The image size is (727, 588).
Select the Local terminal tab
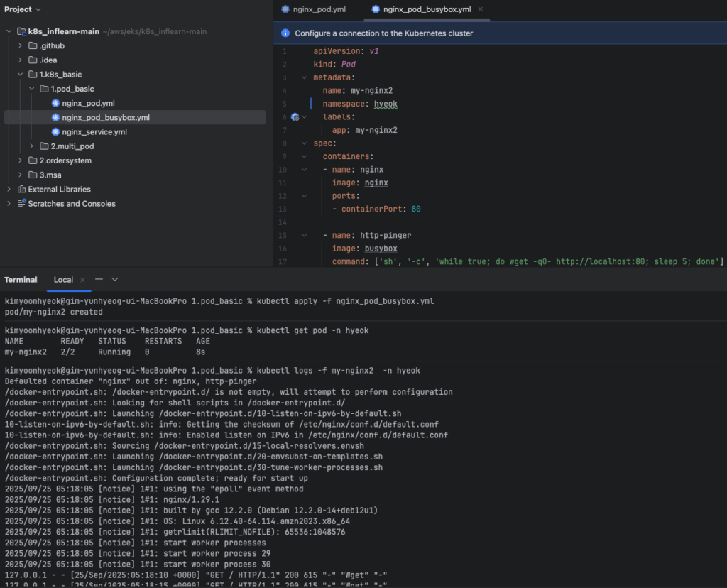point(63,280)
